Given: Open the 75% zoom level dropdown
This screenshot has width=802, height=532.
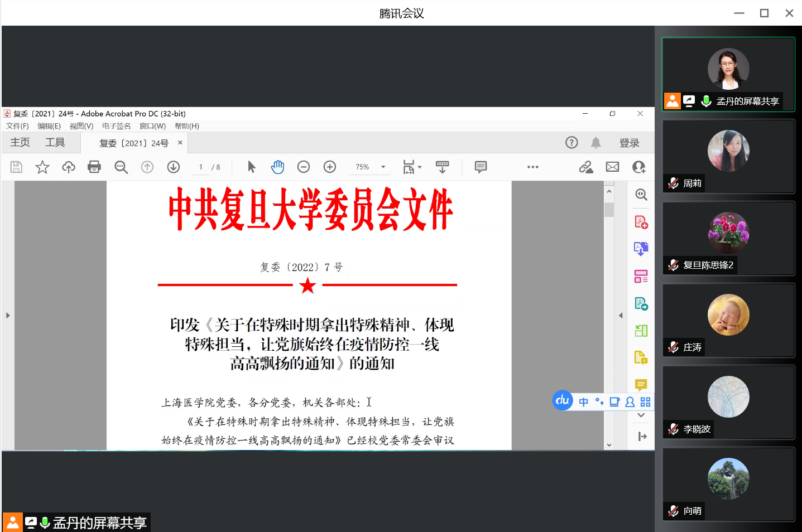Looking at the screenshot, I should (383, 167).
